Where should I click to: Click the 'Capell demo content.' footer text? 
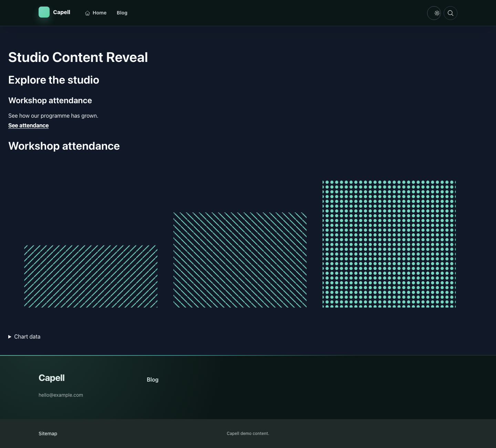click(x=248, y=434)
